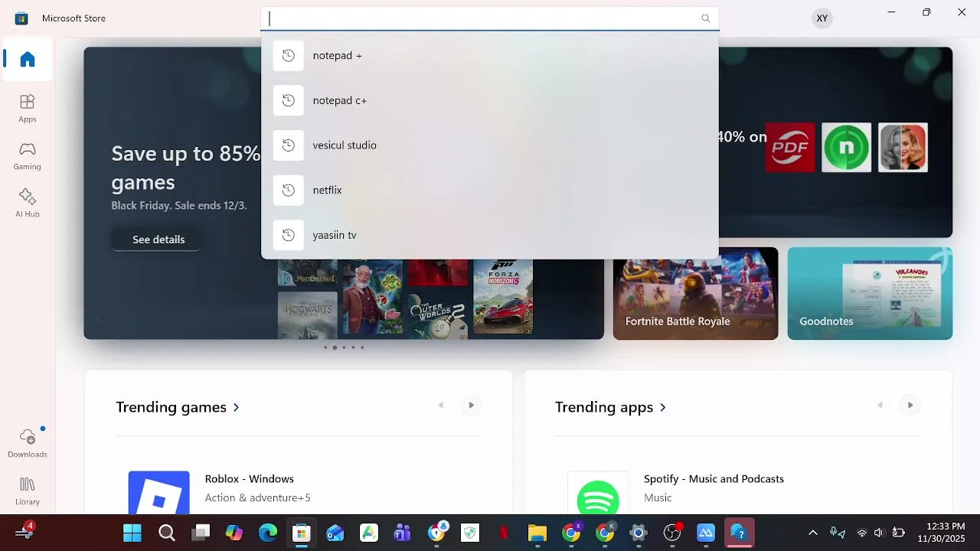Open the Trending apps link
This screenshot has width=980, height=551.
(610, 407)
